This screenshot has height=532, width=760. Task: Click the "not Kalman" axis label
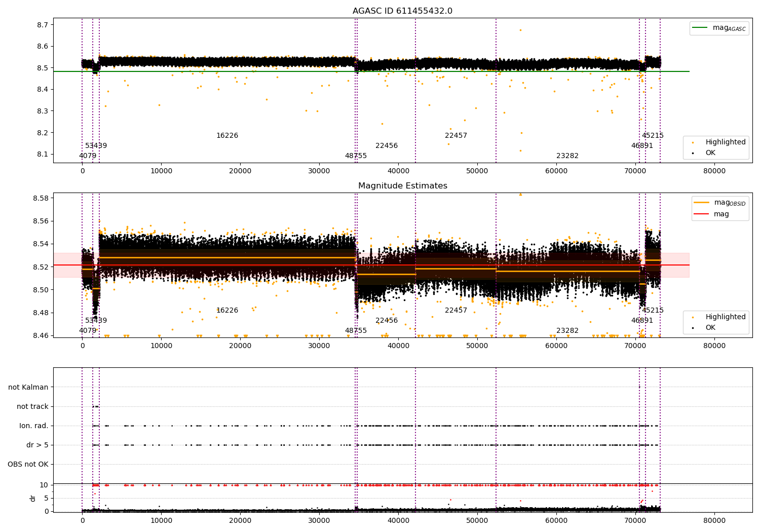click(x=28, y=387)
